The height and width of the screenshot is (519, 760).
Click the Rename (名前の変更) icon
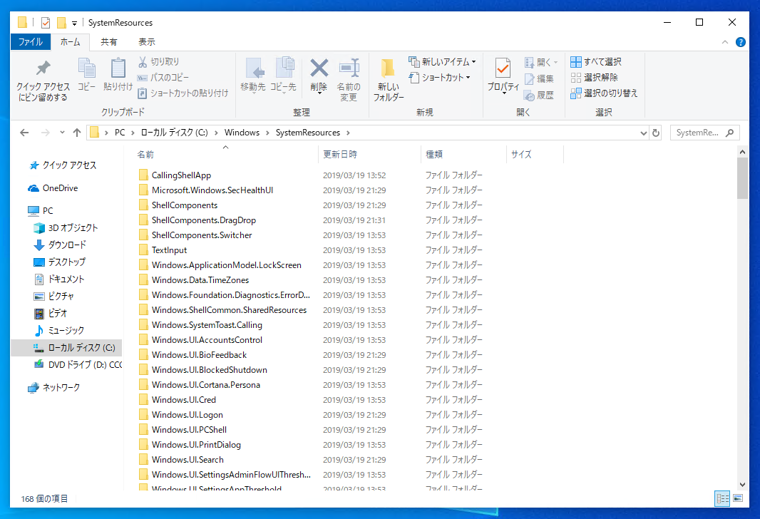coord(349,68)
